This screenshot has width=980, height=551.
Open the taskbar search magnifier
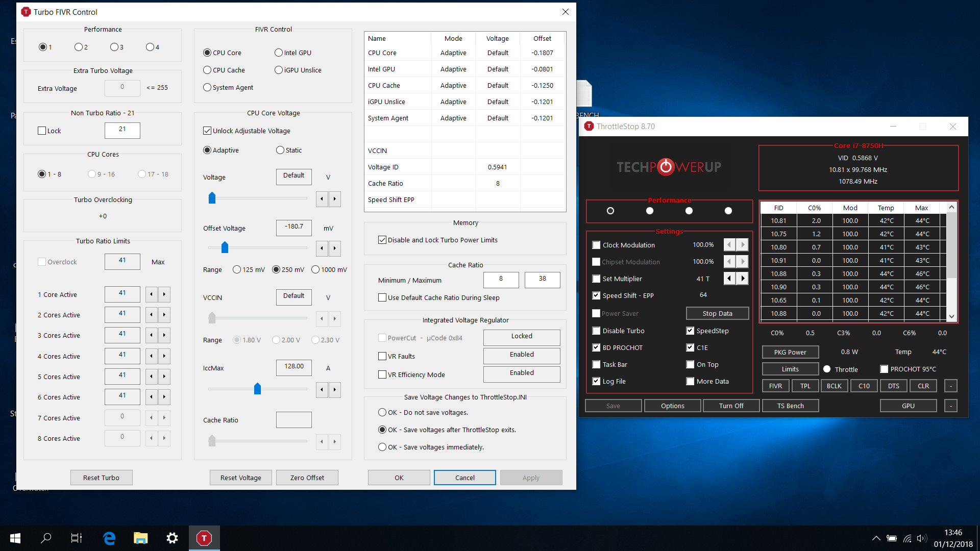click(x=46, y=538)
